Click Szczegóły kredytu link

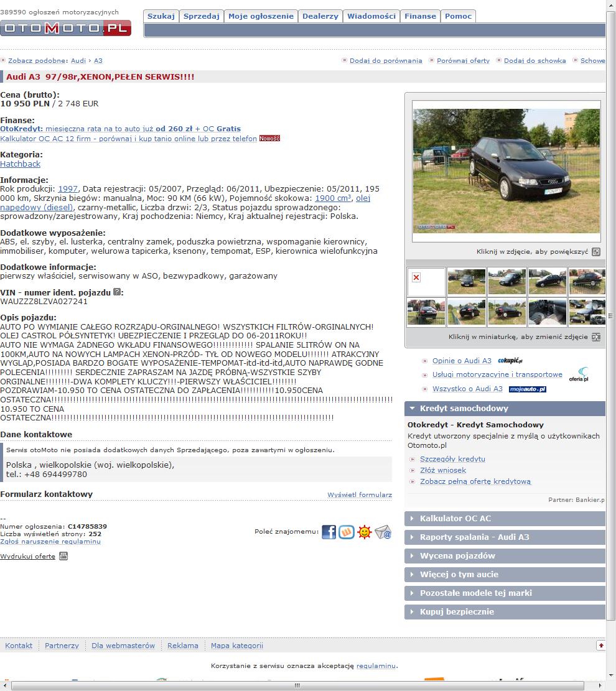(452, 459)
